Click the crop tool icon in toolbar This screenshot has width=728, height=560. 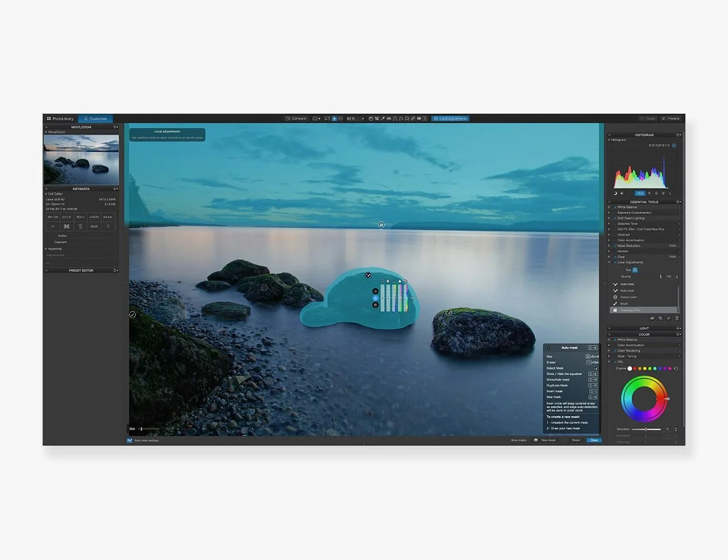click(x=376, y=119)
